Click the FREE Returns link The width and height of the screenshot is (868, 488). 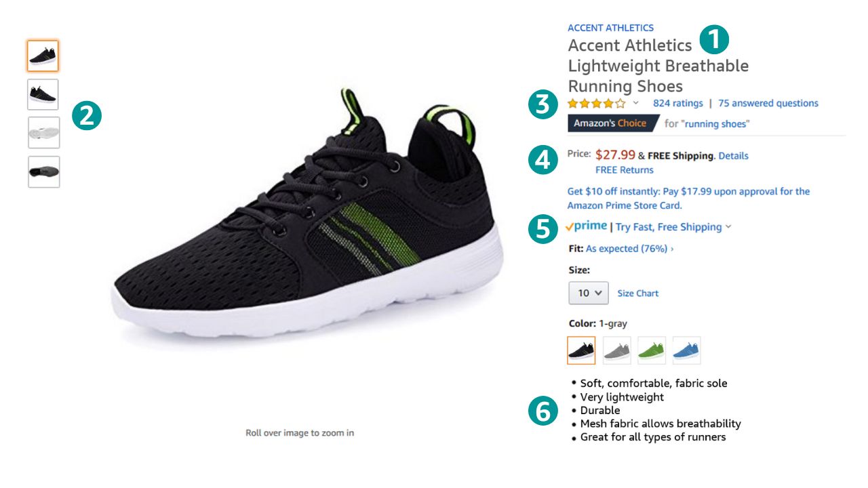coord(623,169)
